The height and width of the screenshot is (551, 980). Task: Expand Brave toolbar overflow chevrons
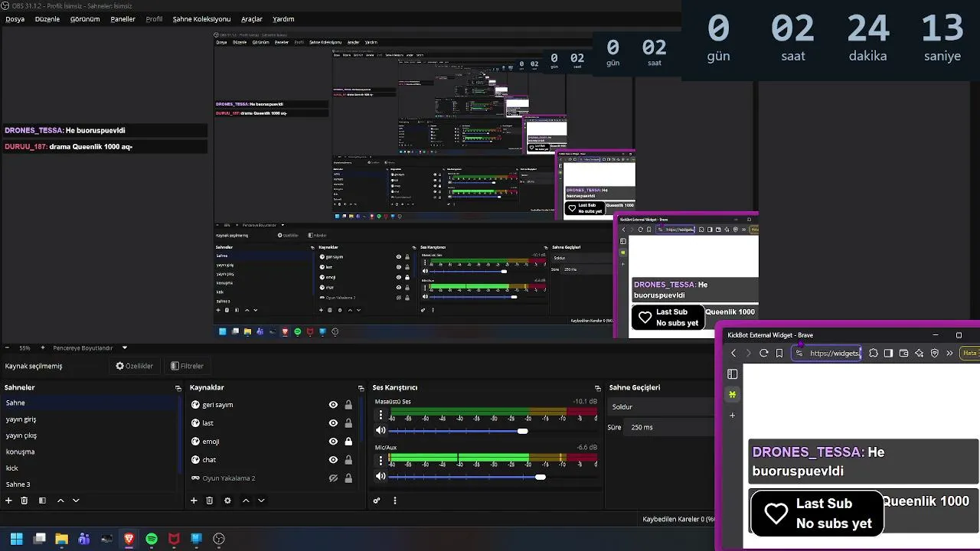[949, 354]
